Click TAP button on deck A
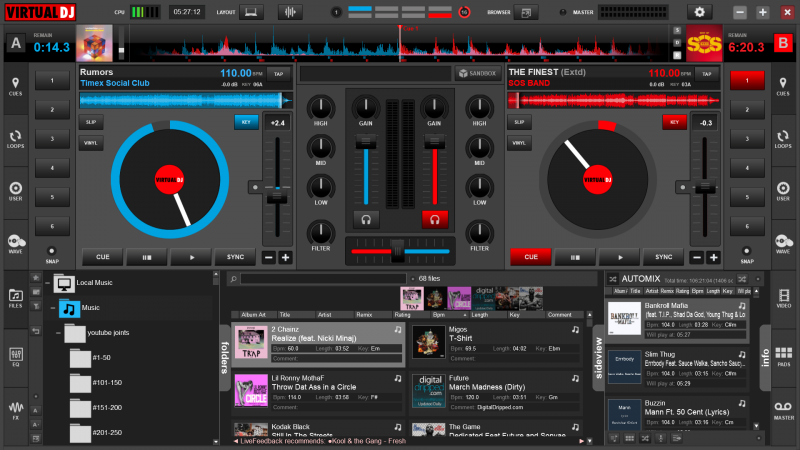 278,74
